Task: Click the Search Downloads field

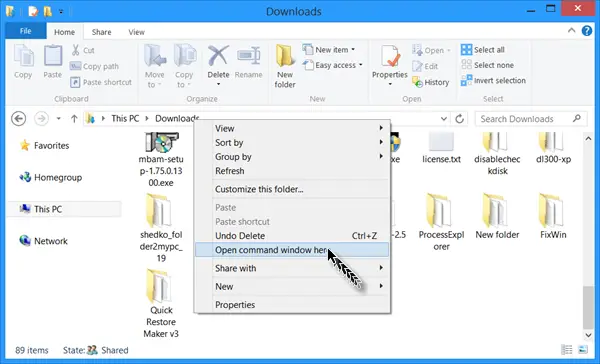Action: pos(531,119)
